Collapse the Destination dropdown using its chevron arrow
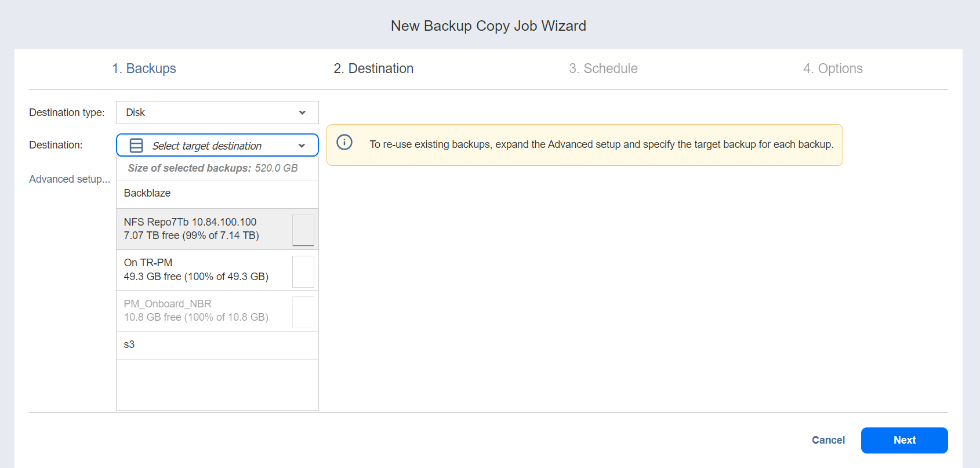This screenshot has width=980, height=468. (302, 146)
